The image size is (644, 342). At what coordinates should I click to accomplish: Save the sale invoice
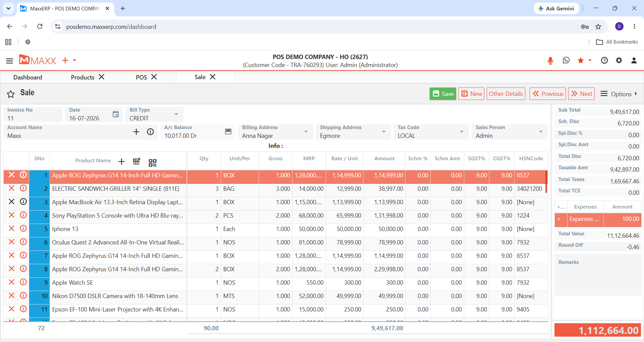pos(443,94)
